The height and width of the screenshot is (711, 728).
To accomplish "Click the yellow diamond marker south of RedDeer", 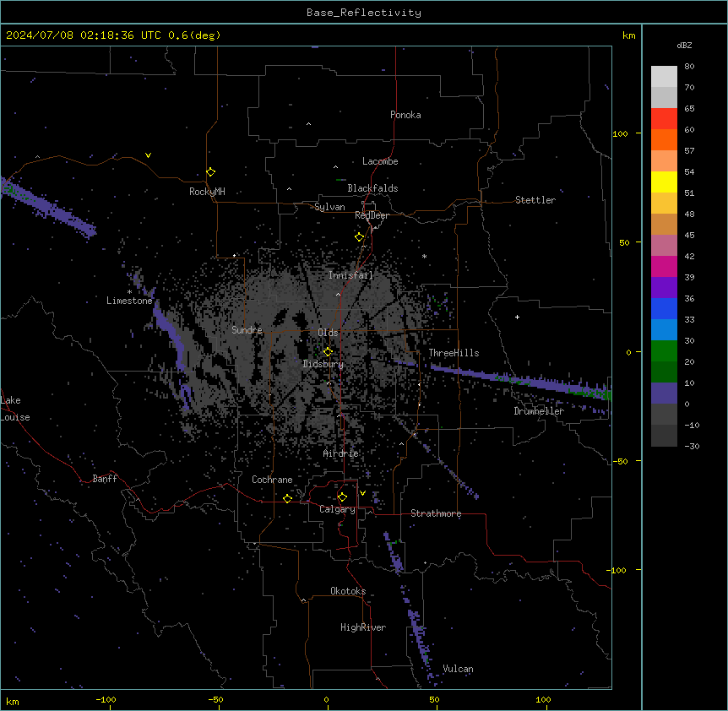I will (x=359, y=236).
